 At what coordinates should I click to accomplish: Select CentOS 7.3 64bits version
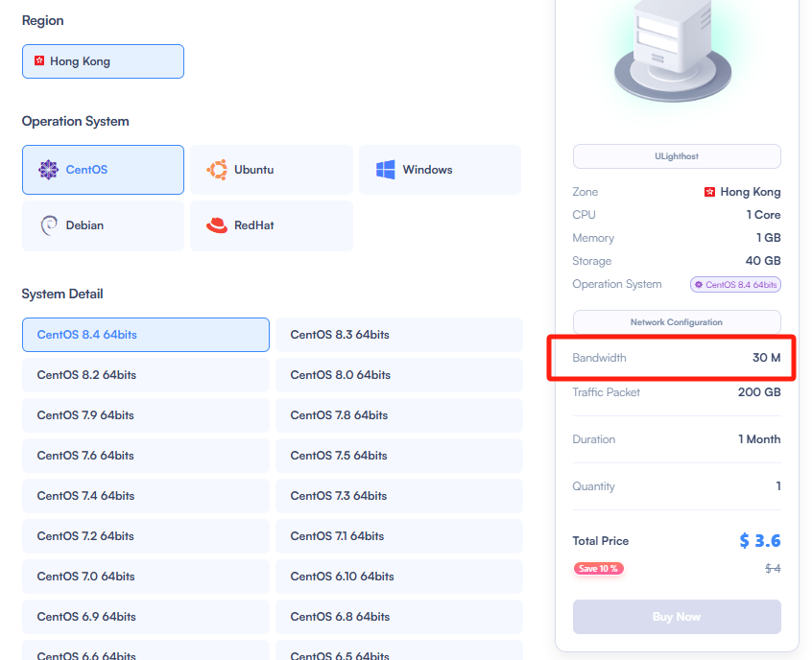click(x=398, y=496)
